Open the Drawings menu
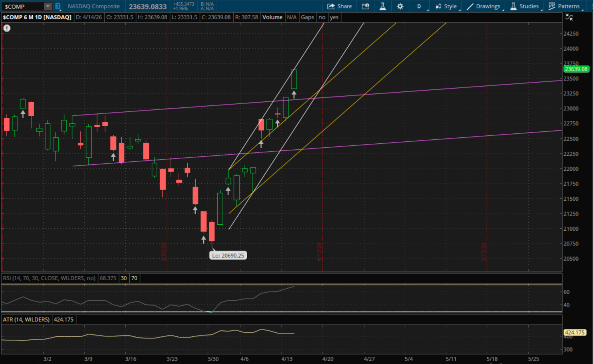 click(484, 6)
